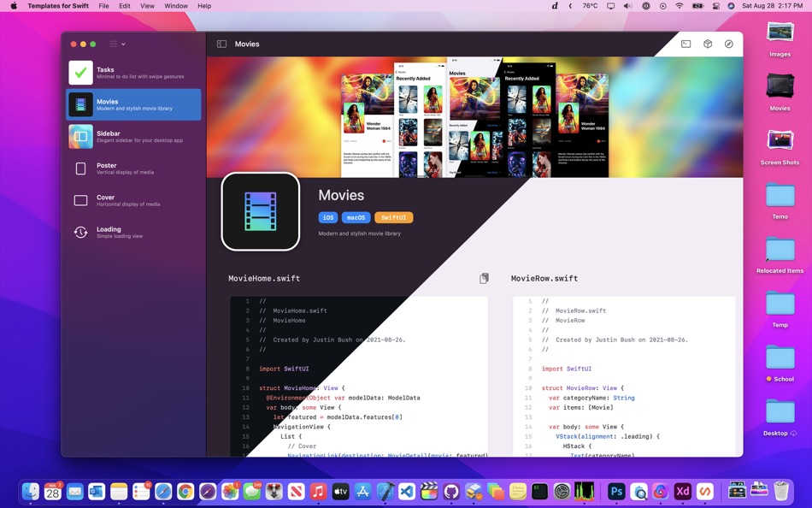Click the Wi-Fi status icon in menu bar
This screenshot has height=508, width=812.
pos(680,6)
